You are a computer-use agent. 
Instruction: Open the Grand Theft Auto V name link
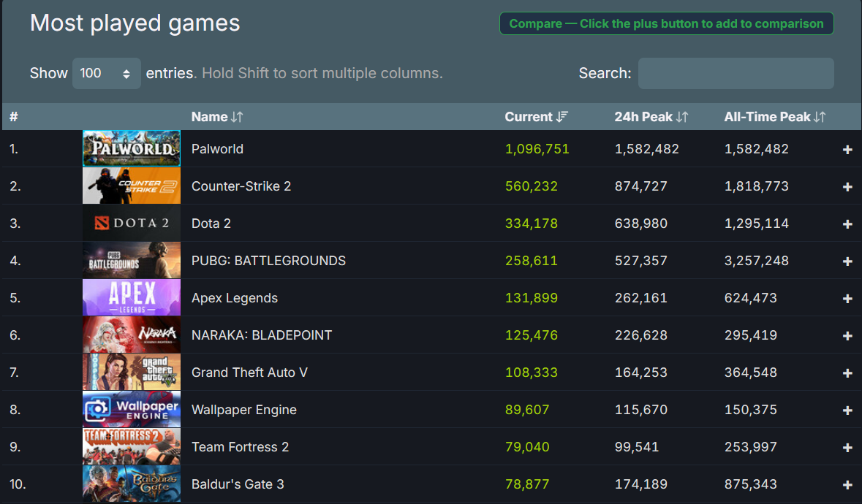click(x=249, y=373)
